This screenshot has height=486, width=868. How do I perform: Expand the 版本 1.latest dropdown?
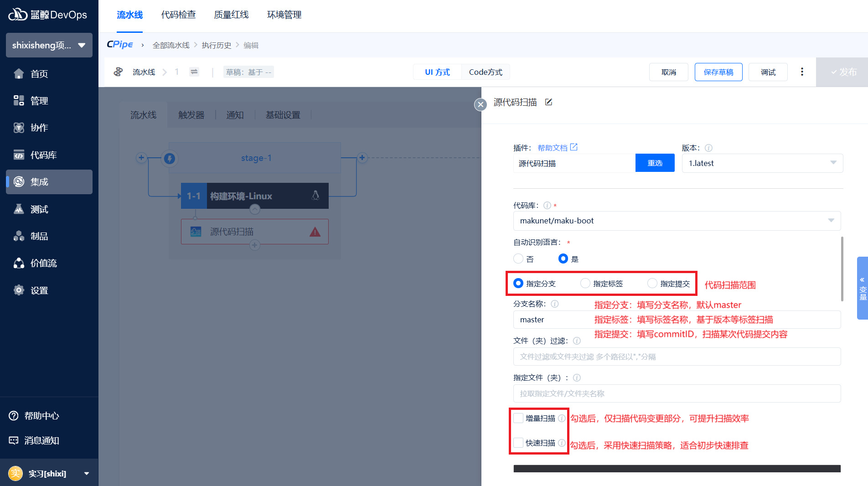(762, 163)
